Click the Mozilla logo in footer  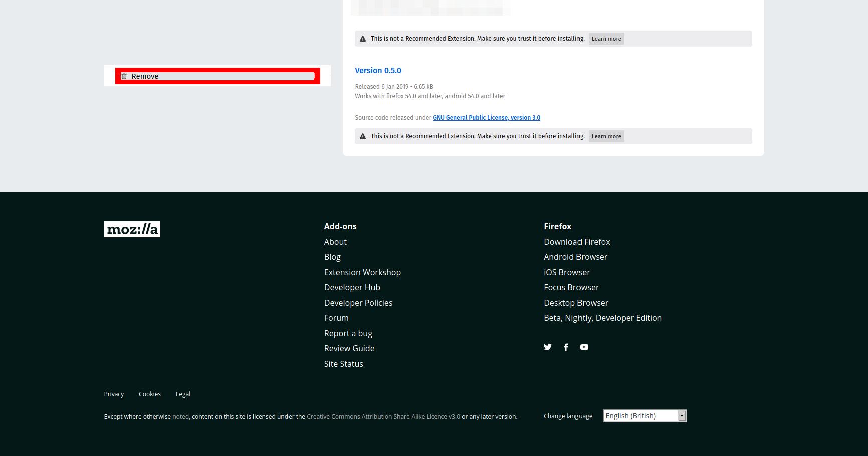click(x=132, y=229)
